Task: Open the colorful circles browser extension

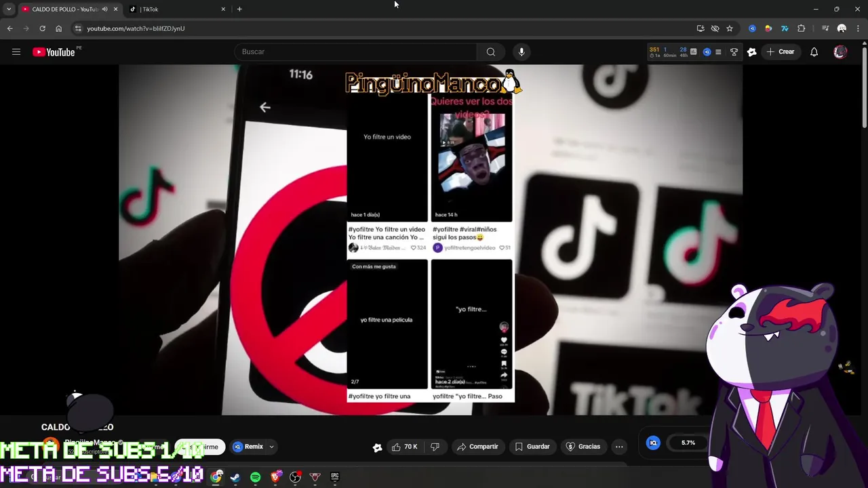Action: [768, 28]
